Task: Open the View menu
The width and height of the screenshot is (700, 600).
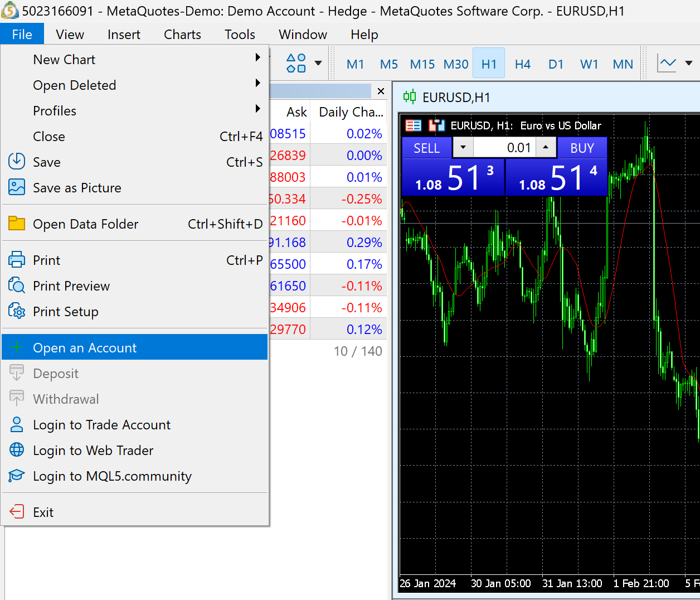Action: (x=70, y=34)
